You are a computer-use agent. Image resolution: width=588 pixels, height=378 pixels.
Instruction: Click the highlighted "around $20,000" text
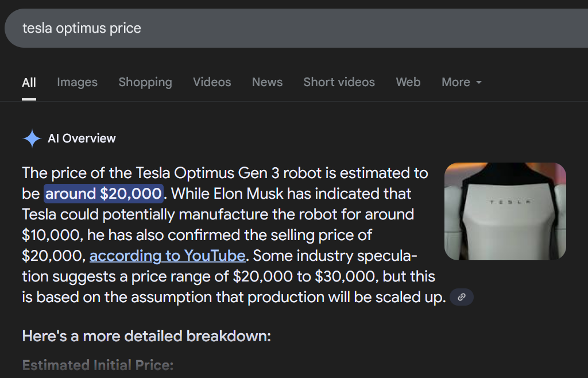tap(103, 194)
